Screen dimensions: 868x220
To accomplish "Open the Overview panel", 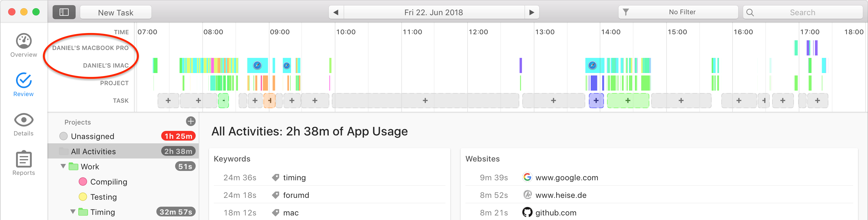I will click(x=23, y=45).
